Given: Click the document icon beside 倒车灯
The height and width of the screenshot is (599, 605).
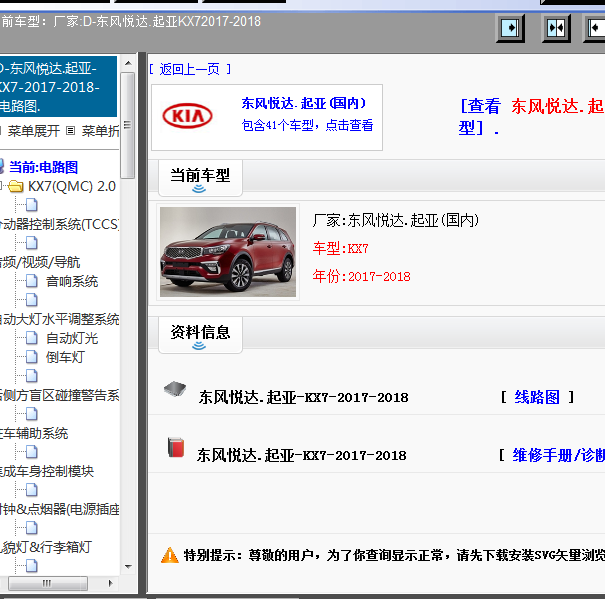Looking at the screenshot, I should click(32, 357).
